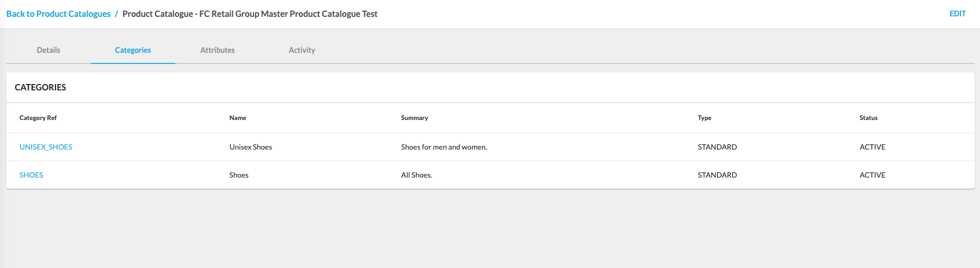
Task: Click ACTIVE status in the SHOES row
Action: pos(872,175)
